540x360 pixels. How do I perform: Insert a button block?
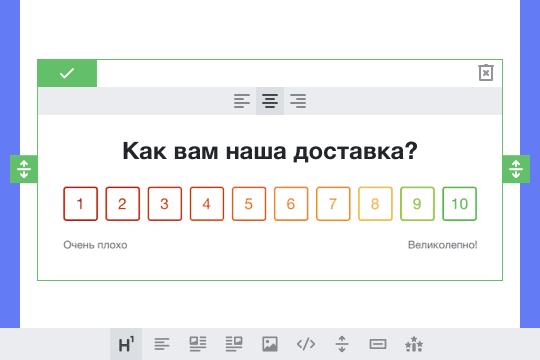(x=378, y=344)
